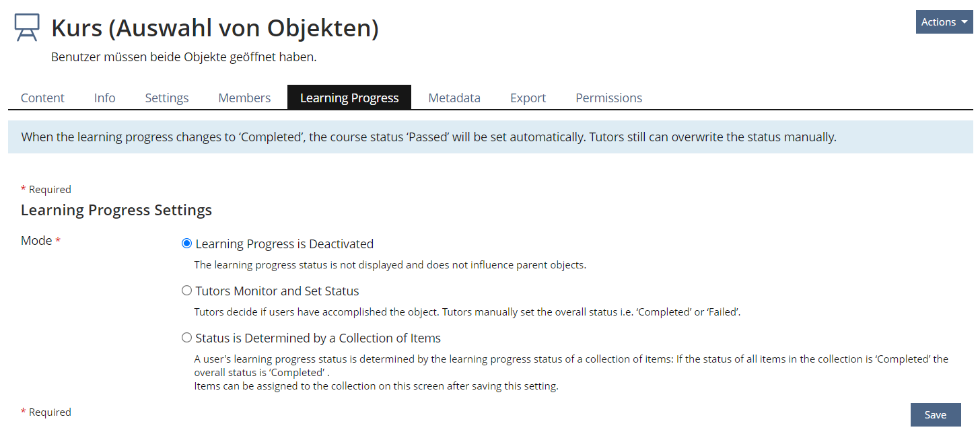Image resolution: width=980 pixels, height=440 pixels.
Task: Click the required 'Mode' field label
Action: (x=37, y=241)
